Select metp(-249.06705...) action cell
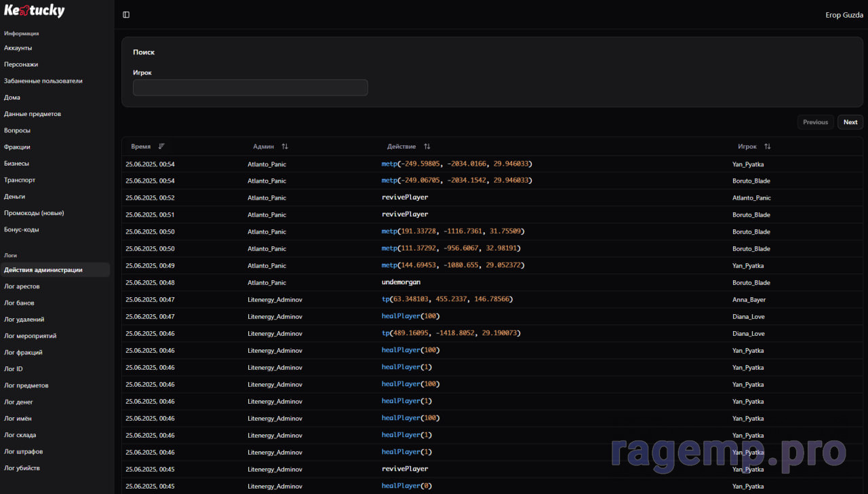 (x=457, y=180)
